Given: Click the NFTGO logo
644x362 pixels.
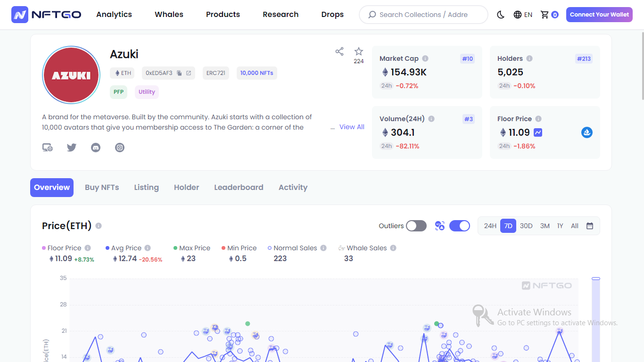Looking at the screenshot, I should (x=46, y=15).
